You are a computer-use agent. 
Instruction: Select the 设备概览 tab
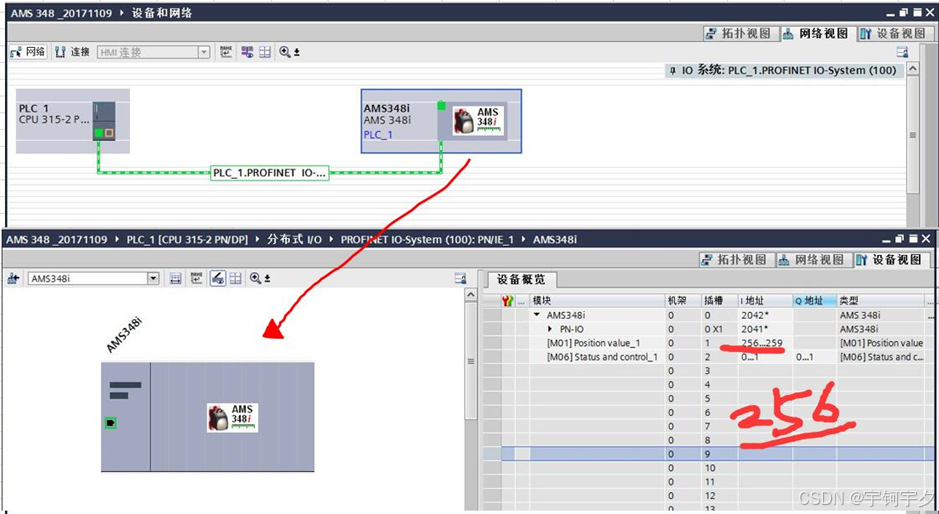[520, 280]
